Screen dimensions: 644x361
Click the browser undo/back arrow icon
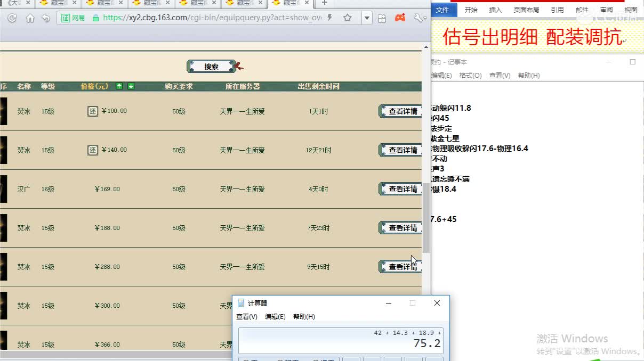46,18
